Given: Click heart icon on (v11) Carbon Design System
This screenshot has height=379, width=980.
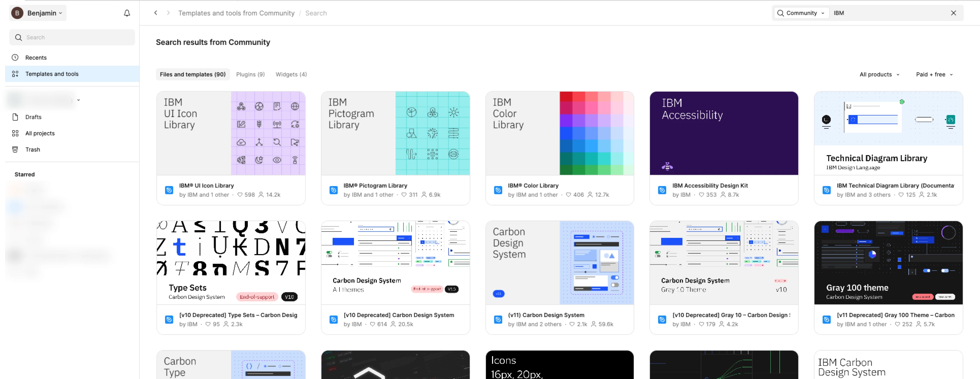Looking at the screenshot, I should click(572, 324).
